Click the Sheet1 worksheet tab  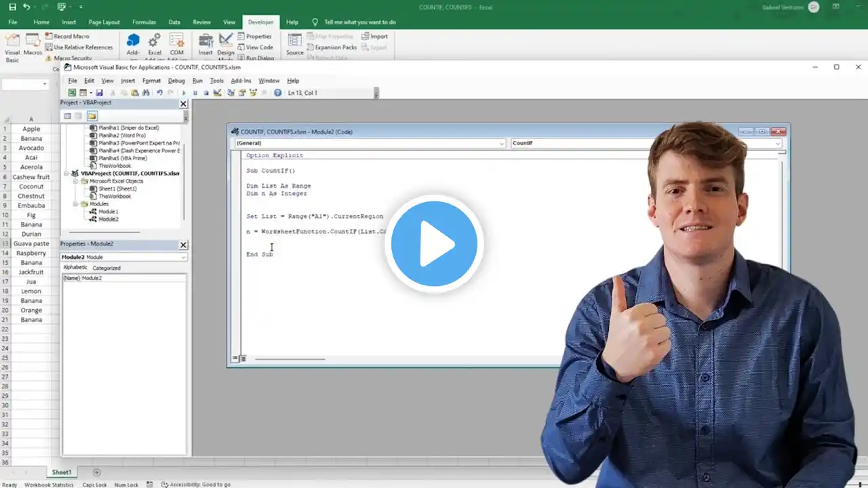(x=62, y=472)
